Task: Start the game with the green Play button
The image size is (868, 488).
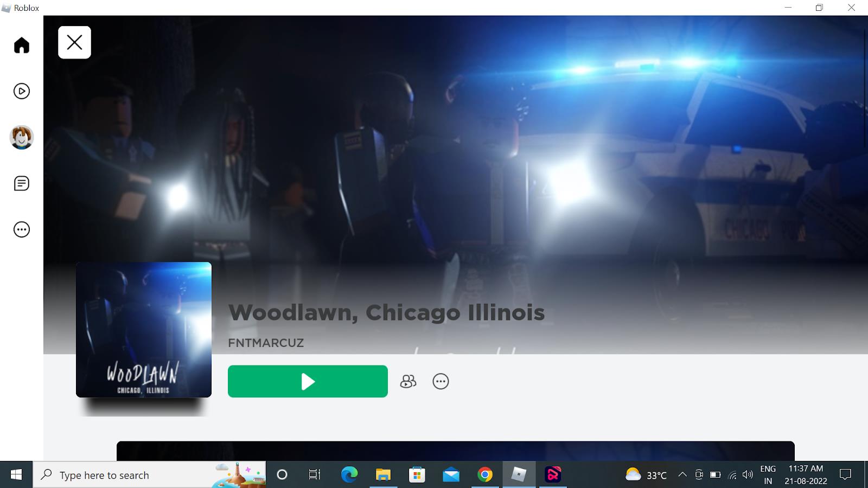Action: click(308, 381)
